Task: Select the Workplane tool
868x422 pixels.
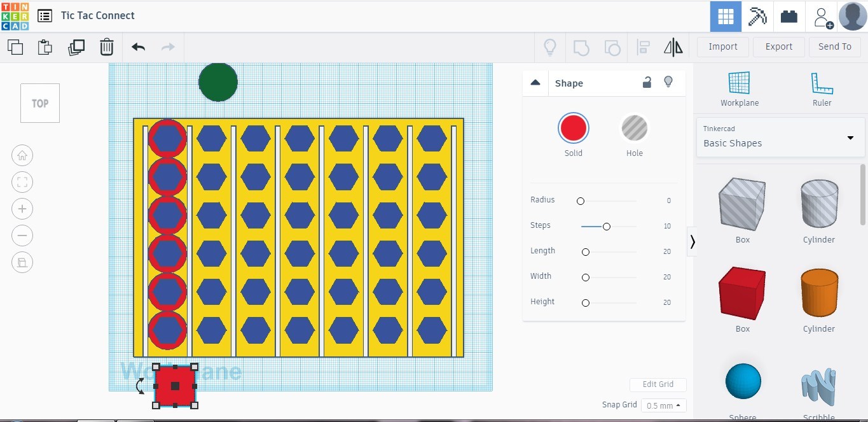Action: (x=739, y=89)
